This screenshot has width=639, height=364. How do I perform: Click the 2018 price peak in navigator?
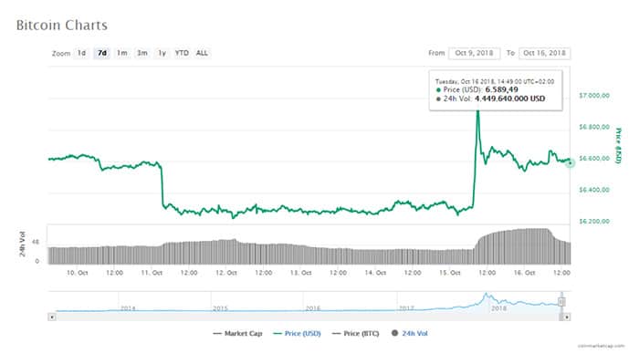coord(486,294)
